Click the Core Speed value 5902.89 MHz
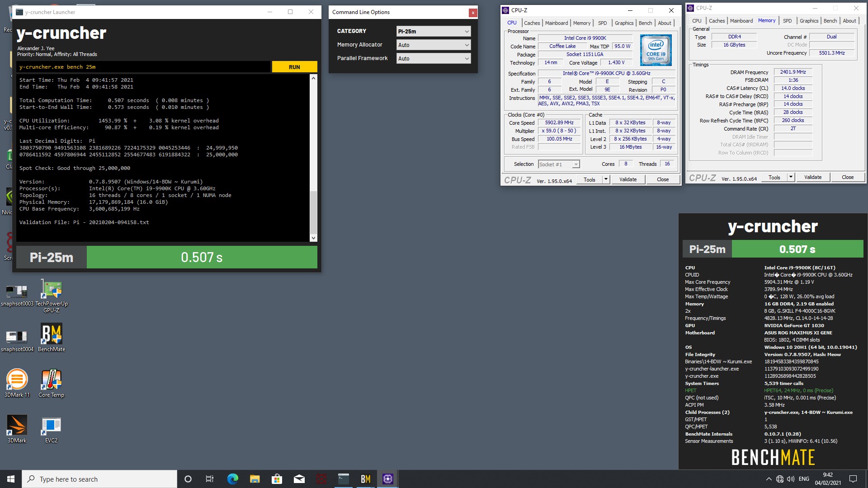The height and width of the screenshot is (488, 868). click(x=559, y=123)
